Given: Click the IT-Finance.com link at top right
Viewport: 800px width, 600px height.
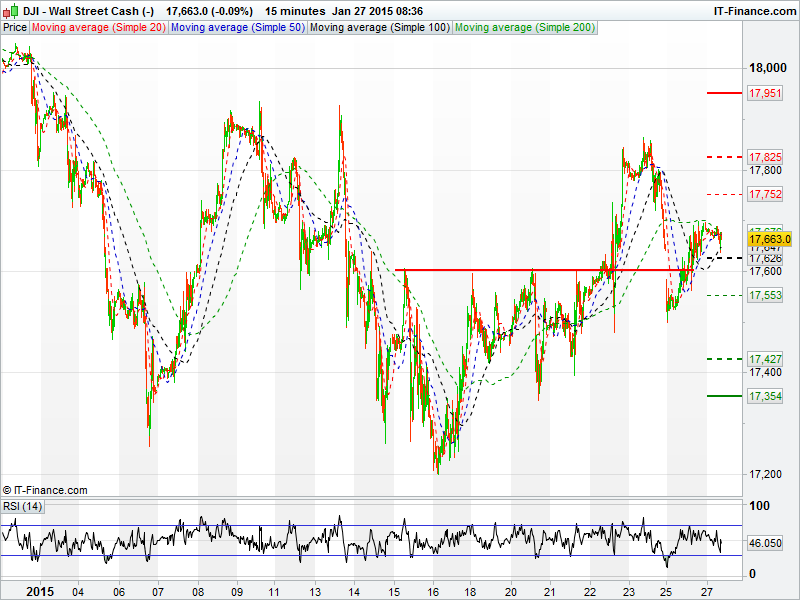Looking at the screenshot, I should (753, 10).
